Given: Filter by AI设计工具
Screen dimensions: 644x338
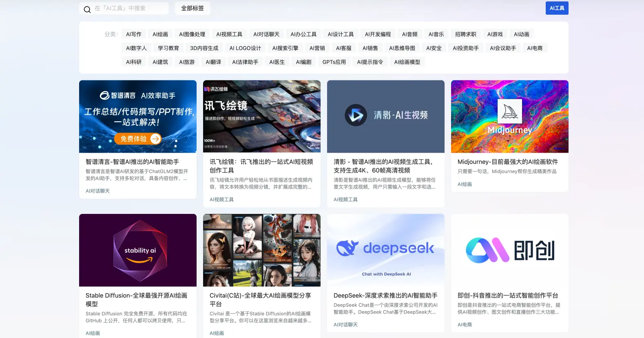Looking at the screenshot, I should 341,34.
